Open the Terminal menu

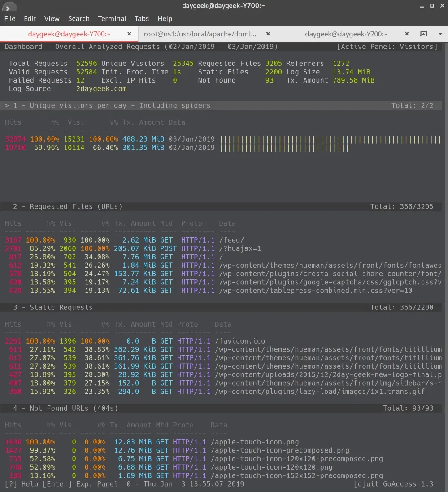112,19
